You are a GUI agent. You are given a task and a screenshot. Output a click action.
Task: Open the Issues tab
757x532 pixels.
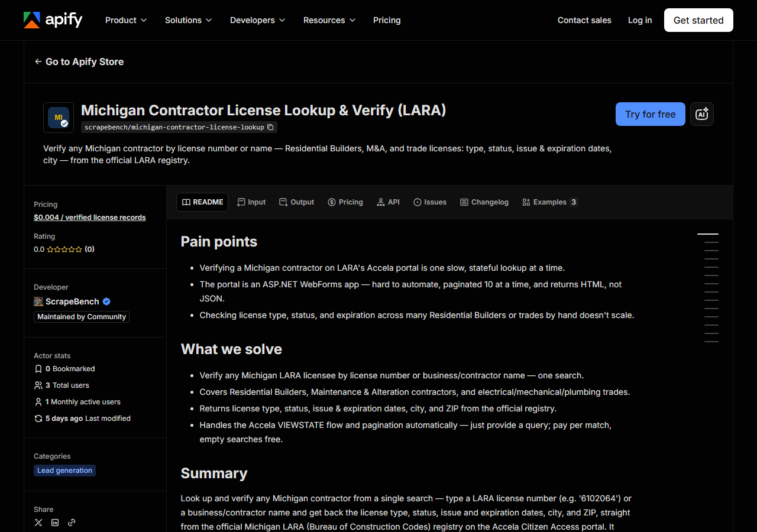pos(430,202)
